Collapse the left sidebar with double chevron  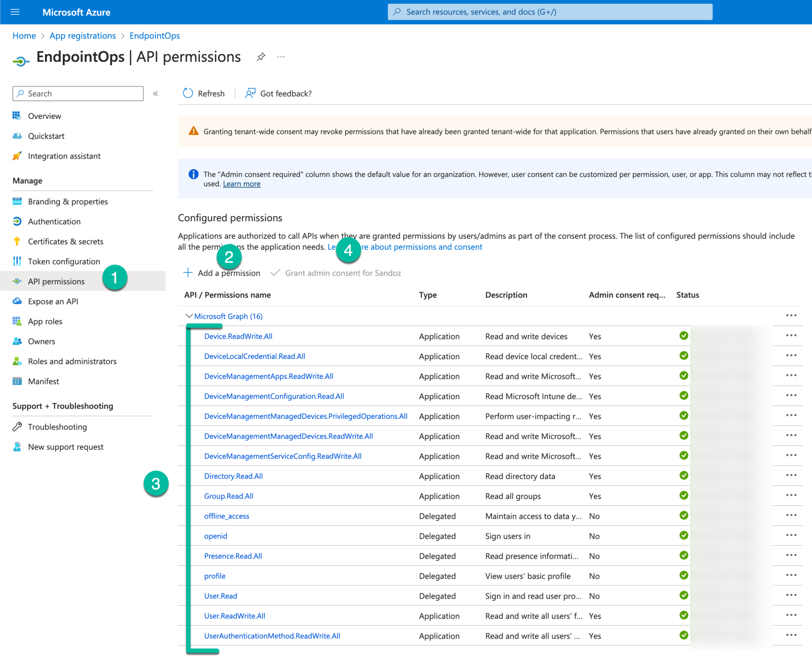156,94
